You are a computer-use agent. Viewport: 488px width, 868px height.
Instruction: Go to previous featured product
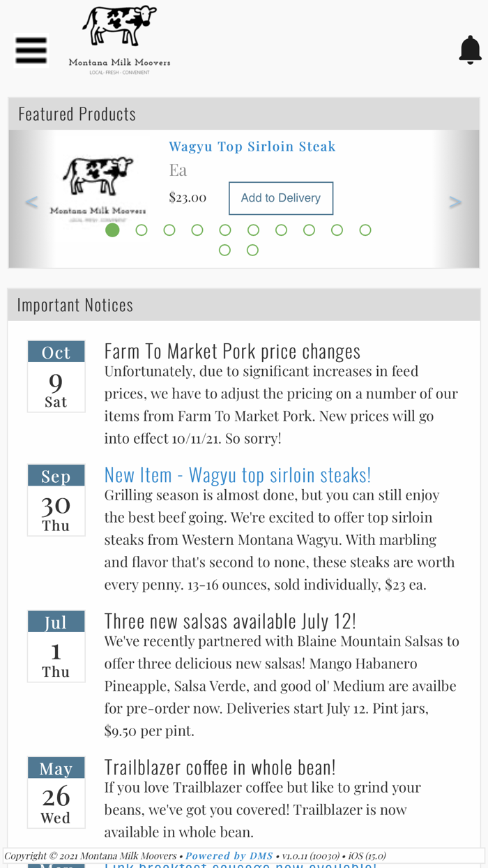(x=31, y=202)
